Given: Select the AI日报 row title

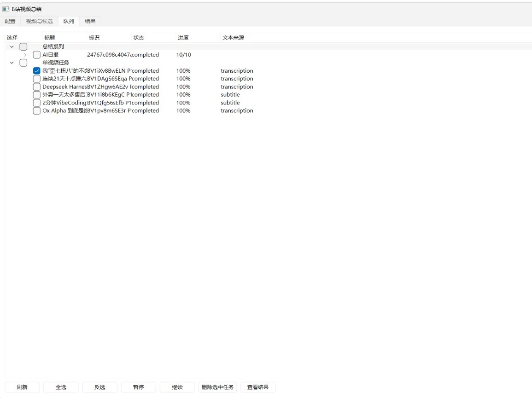Looking at the screenshot, I should 51,55.
